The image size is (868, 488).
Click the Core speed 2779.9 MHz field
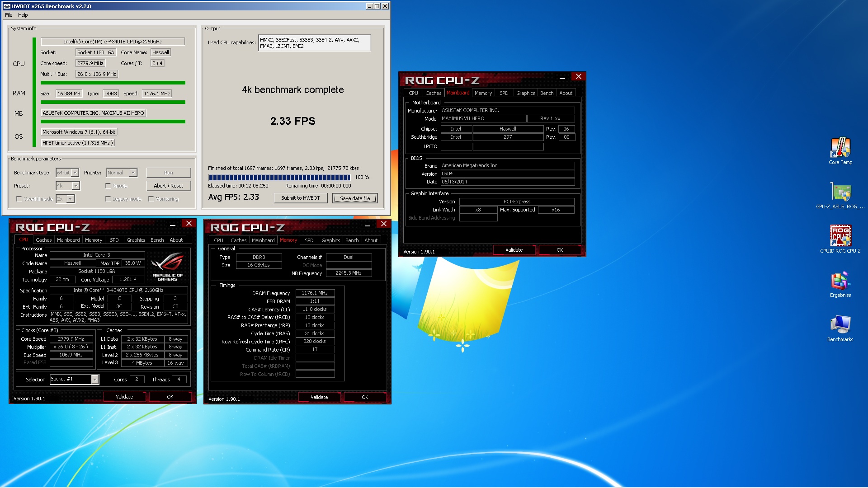[90, 63]
